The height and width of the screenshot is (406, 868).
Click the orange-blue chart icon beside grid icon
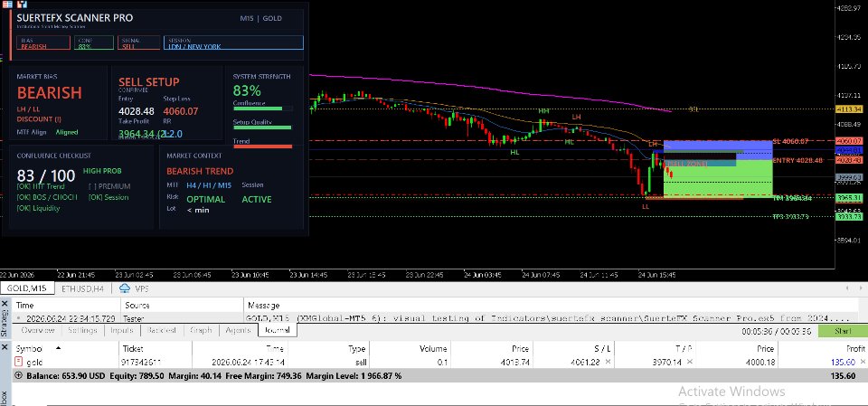coord(22,4)
